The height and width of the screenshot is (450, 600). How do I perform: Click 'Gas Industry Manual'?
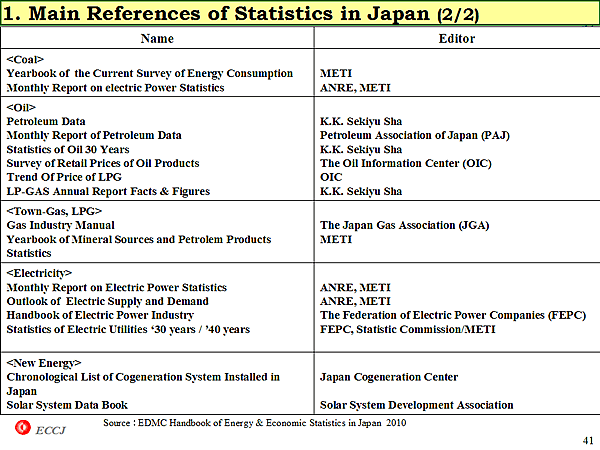[x=60, y=225]
